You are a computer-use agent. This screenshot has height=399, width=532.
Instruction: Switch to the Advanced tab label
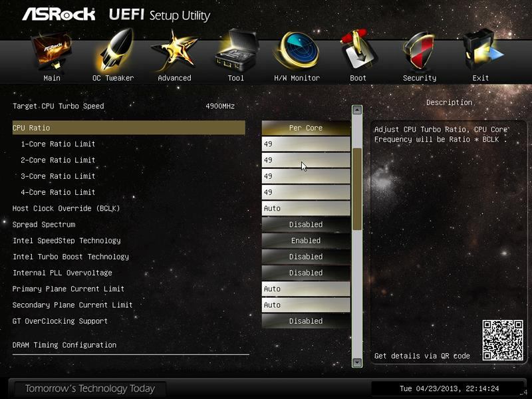coord(174,78)
